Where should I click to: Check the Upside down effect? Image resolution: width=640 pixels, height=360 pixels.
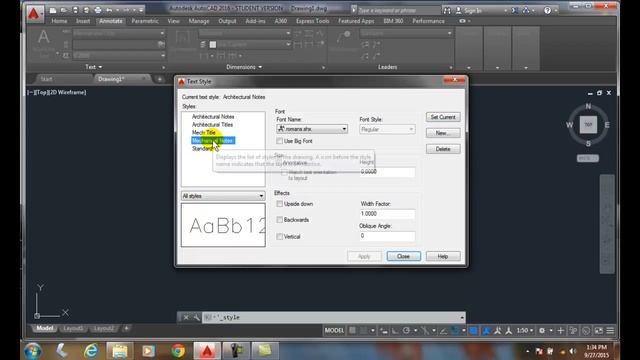coord(280,204)
